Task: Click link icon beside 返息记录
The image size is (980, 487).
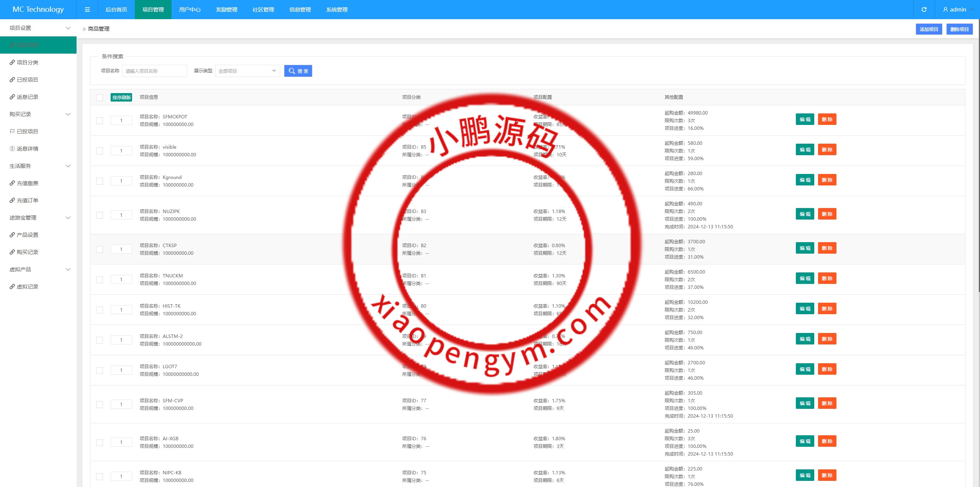Action: 12,97
